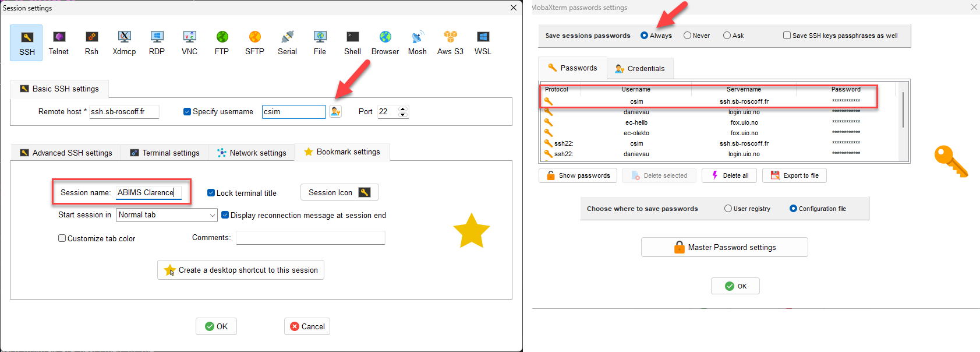Pick the SFTP session type

click(x=254, y=43)
